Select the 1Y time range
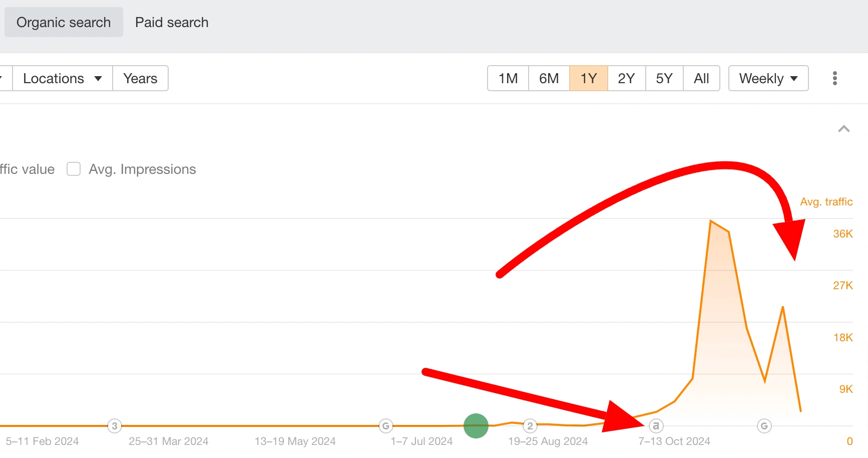The width and height of the screenshot is (868, 458). pos(589,78)
